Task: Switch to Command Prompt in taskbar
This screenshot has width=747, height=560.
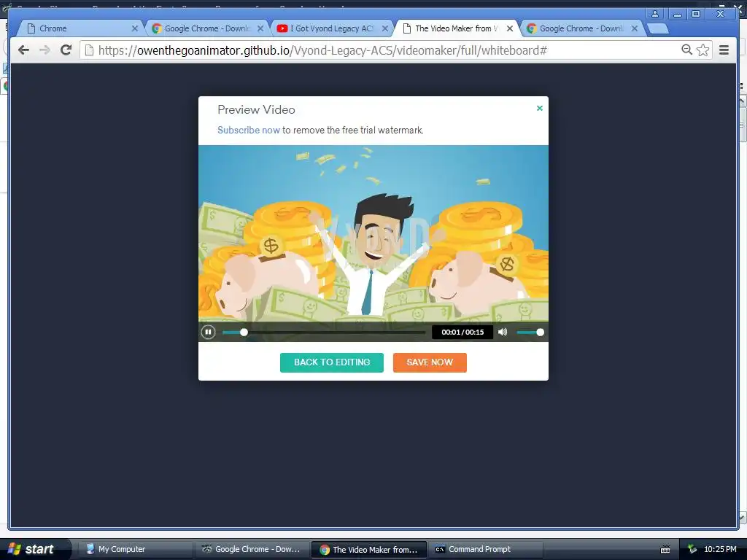Action: click(485, 550)
